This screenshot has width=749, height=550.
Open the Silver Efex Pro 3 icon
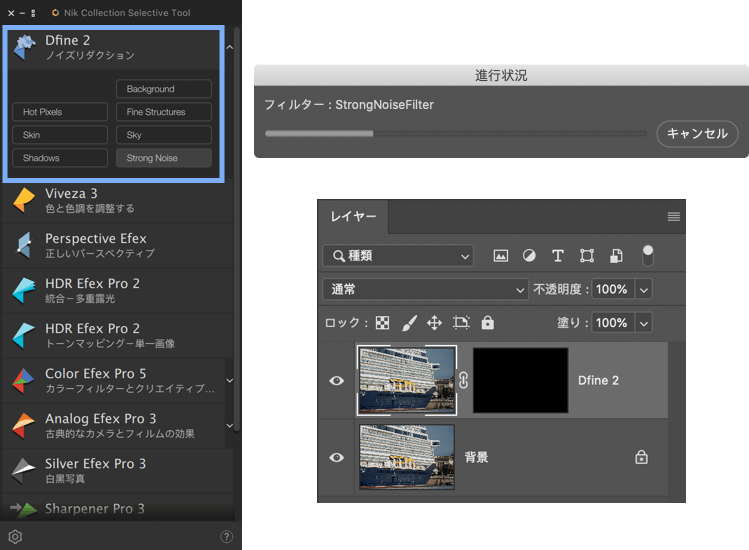[24, 470]
